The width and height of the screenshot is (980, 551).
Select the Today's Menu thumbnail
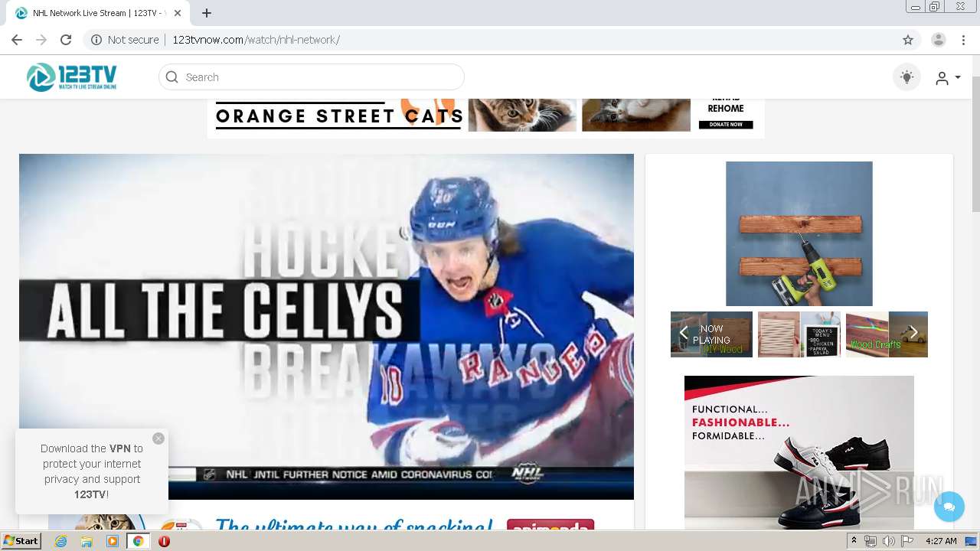(799, 334)
